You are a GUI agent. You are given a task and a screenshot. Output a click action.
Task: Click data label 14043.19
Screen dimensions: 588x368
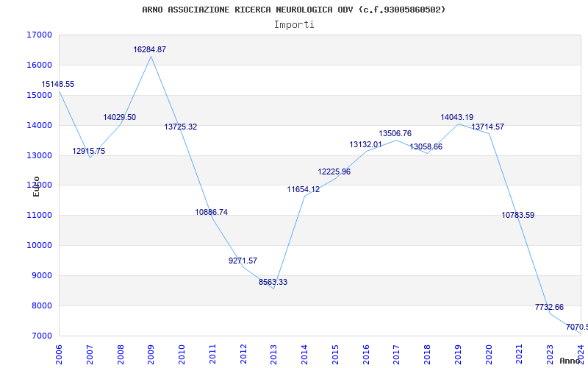pyautogui.click(x=456, y=117)
